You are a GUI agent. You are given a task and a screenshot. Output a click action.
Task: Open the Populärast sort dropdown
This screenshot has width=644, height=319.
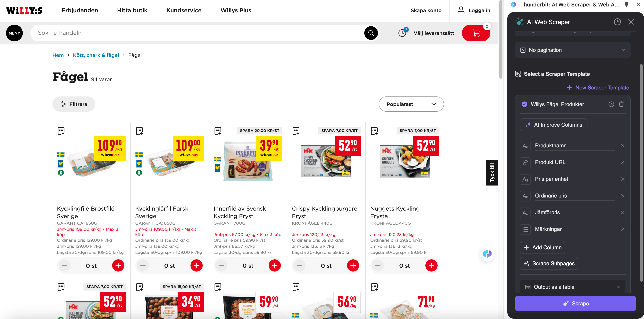point(411,104)
